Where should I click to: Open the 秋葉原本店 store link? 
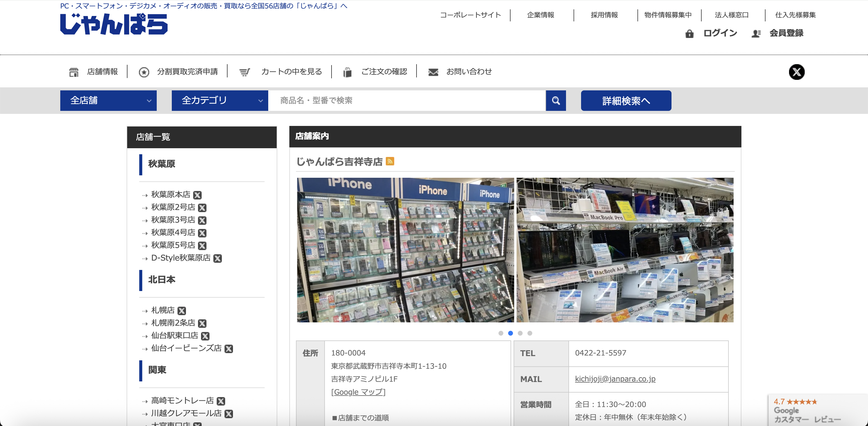tap(171, 194)
